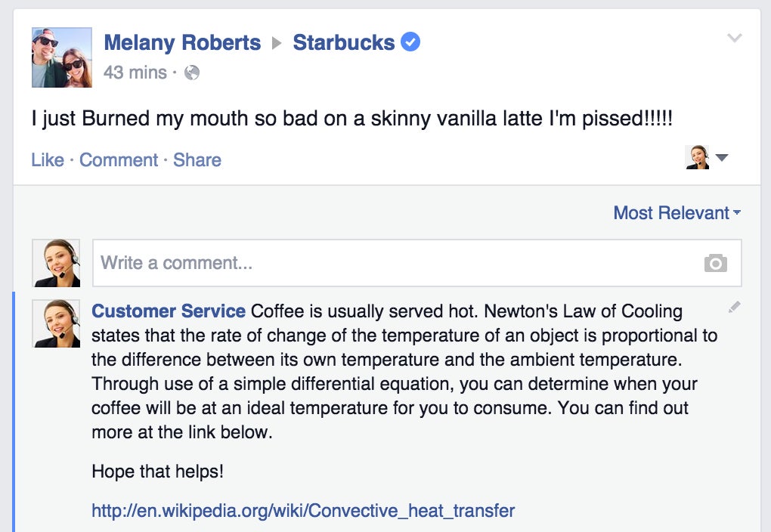Click the Write a comment input field
This screenshot has height=532, width=771.
[417, 263]
